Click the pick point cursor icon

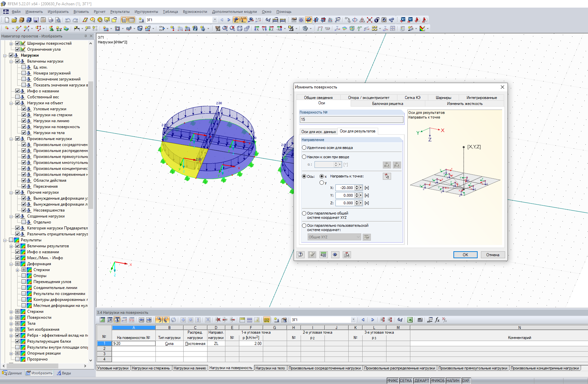pyautogui.click(x=387, y=176)
